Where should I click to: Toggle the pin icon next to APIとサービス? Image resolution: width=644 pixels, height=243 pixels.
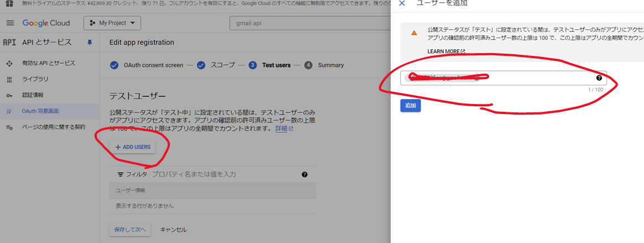click(x=90, y=43)
